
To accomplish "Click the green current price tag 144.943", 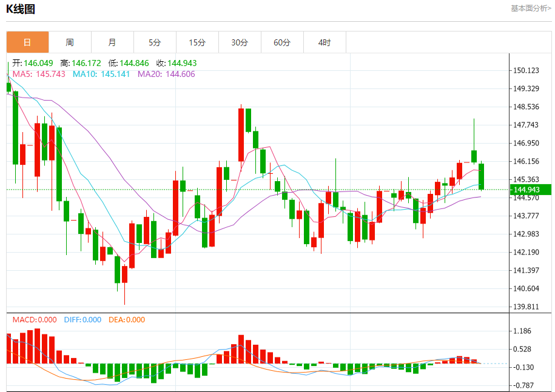I will (531, 190).
